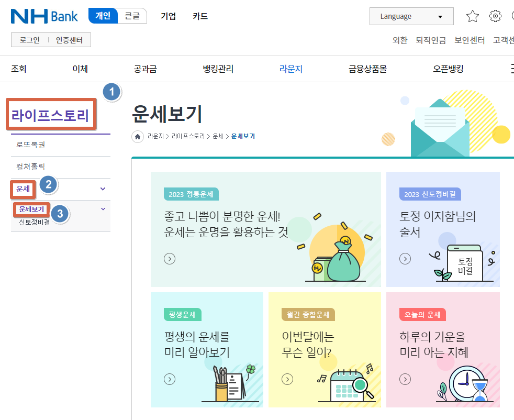Screen dimensions: 514x420
Task: Click breadcrumb link 운세보기
Action: 243,136
